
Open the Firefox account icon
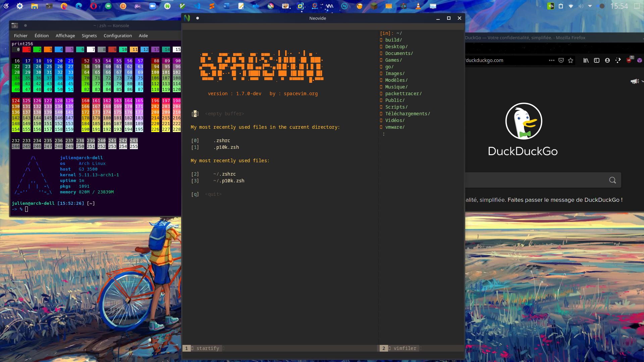click(607, 60)
